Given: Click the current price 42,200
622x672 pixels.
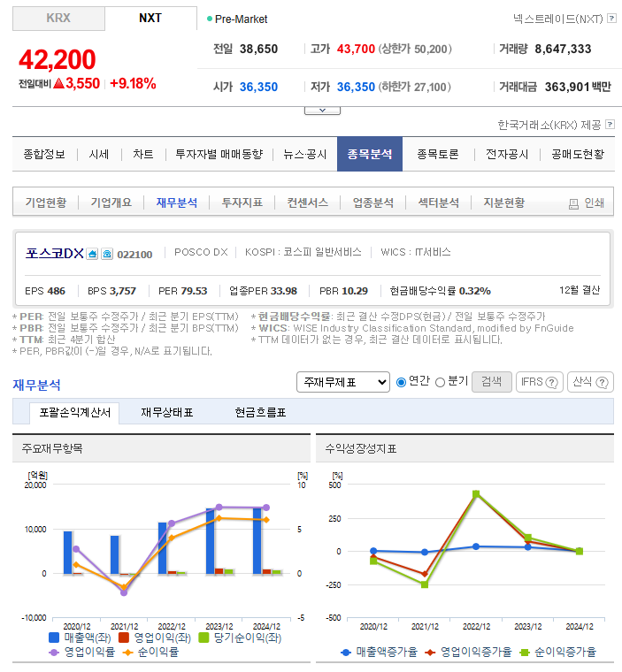Looking at the screenshot, I should 58,59.
